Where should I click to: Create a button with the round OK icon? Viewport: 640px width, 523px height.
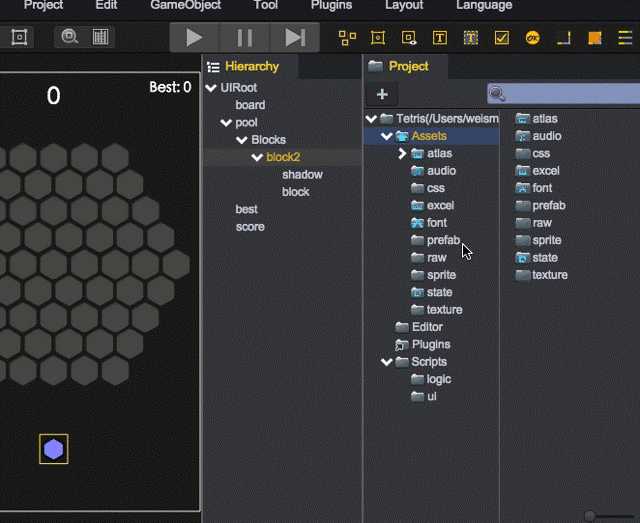(533, 38)
